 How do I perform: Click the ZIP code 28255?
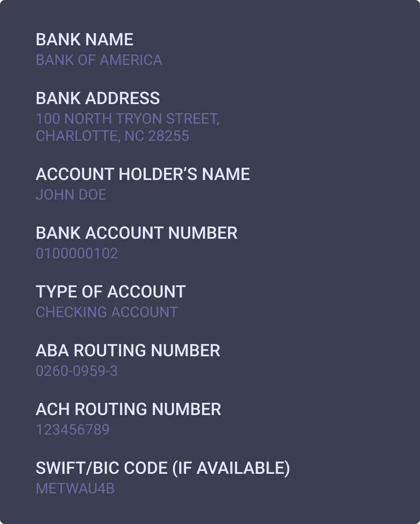[169, 136]
